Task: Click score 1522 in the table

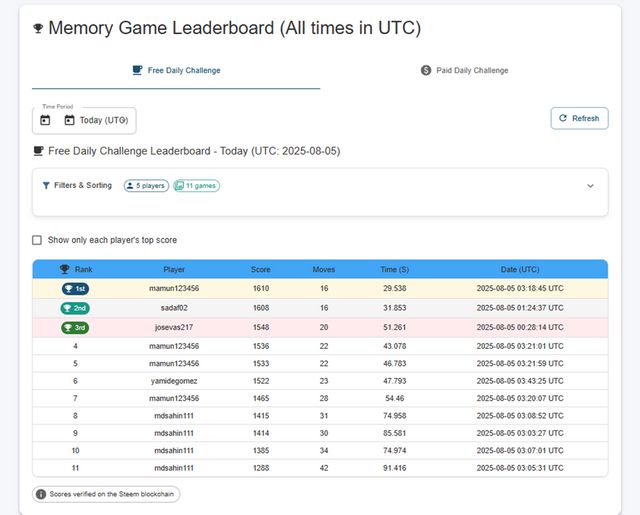Action: pos(261,381)
